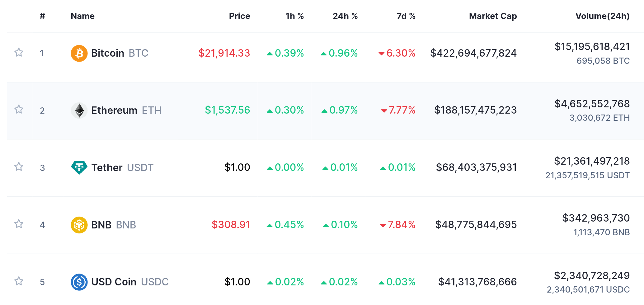Click the Ethereum diamond logo icon
Viewport: 644px width, 305px height.
(79, 110)
